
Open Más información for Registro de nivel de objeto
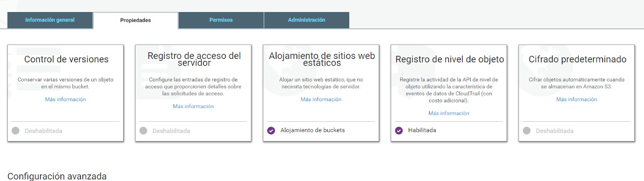449,114
